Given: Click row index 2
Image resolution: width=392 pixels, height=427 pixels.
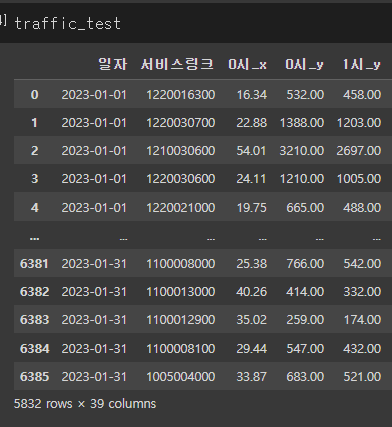Looking at the screenshot, I should pos(34,151).
